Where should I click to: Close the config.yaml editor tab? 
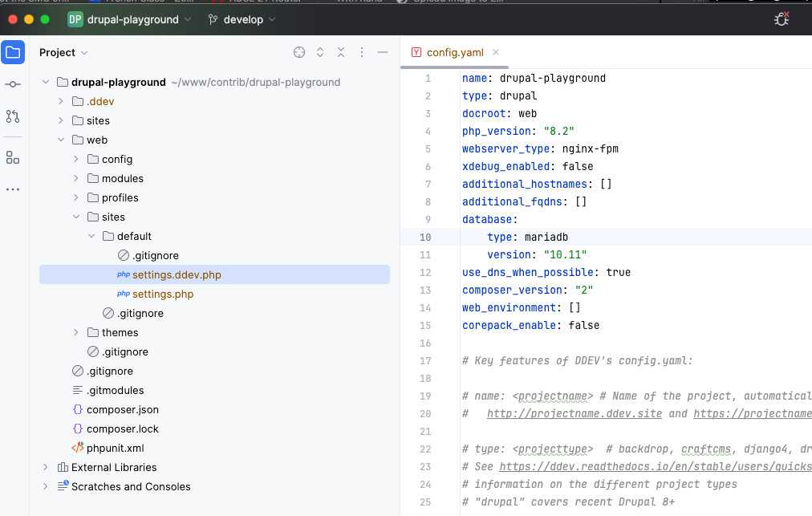(496, 52)
